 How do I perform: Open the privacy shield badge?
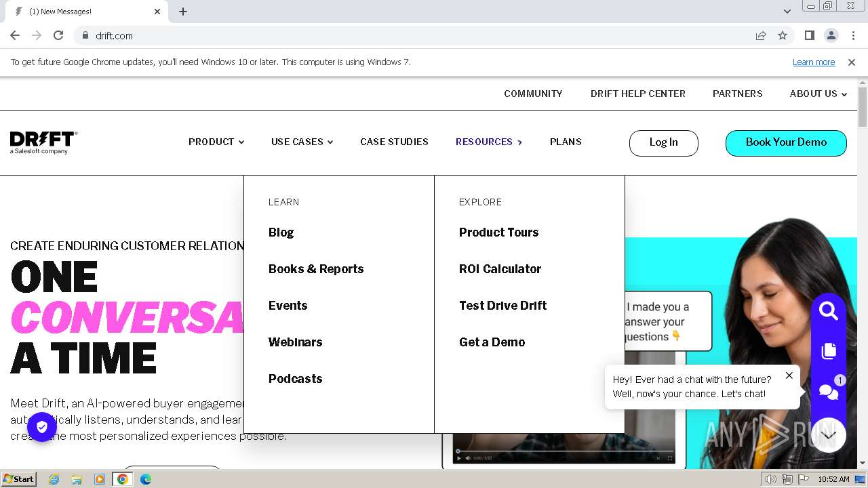coord(42,427)
